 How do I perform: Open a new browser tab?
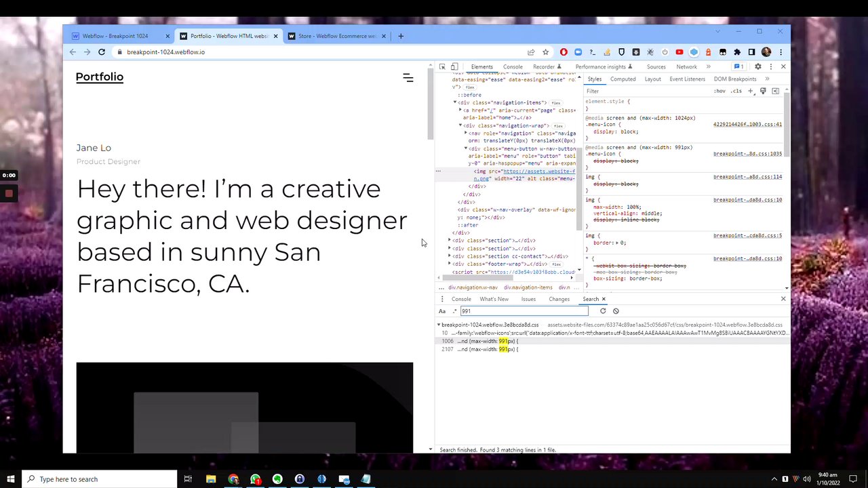click(401, 36)
